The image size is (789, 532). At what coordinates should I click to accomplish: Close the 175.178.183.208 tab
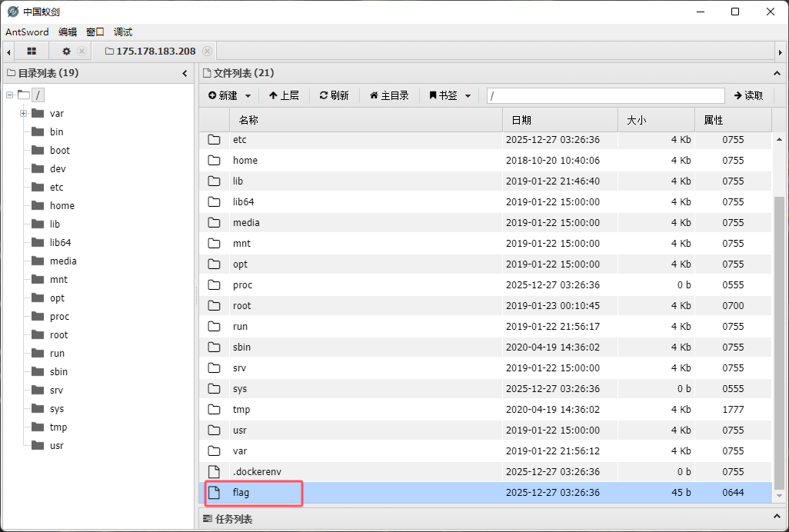[207, 52]
